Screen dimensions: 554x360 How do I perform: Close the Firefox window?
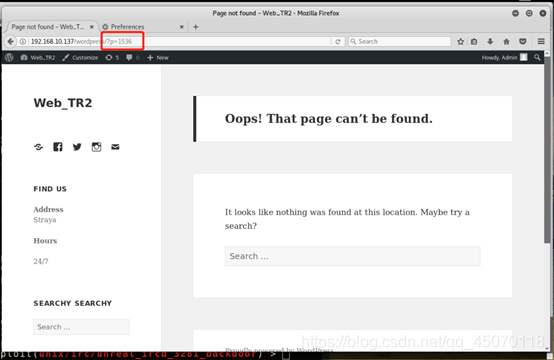click(543, 13)
